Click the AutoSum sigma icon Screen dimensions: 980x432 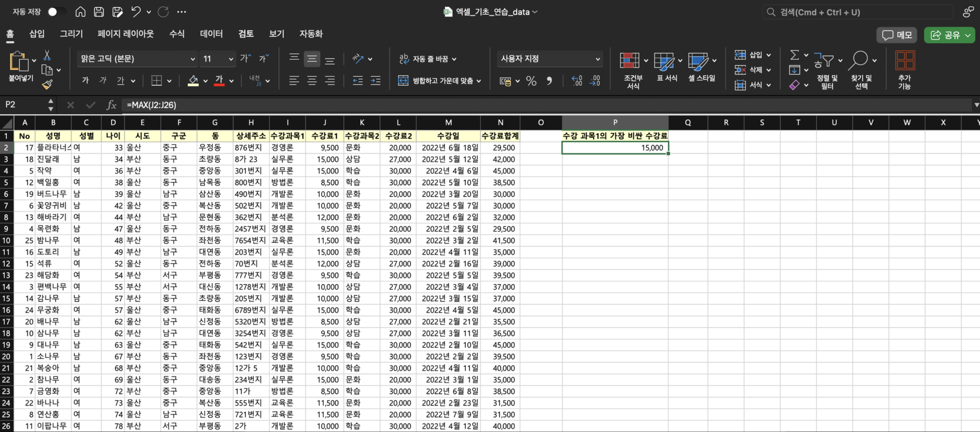[794, 55]
